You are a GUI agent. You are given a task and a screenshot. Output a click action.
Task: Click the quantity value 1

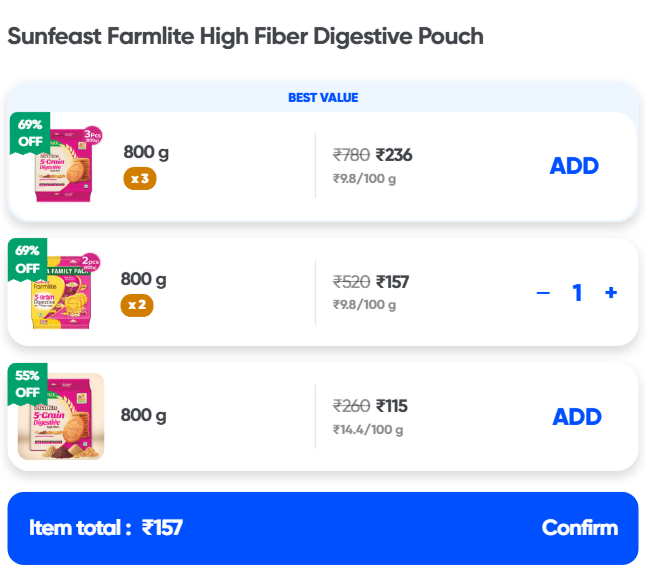point(577,293)
